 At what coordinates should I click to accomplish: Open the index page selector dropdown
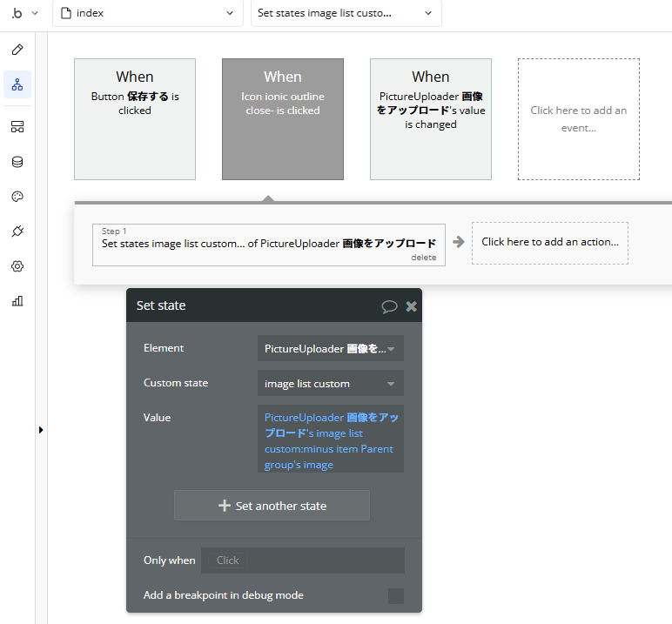(147, 13)
